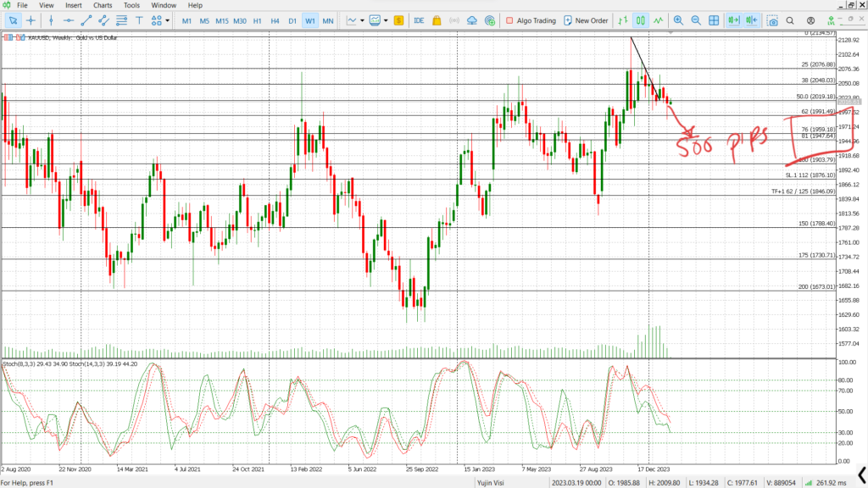Select the W1 weekly timeframe

click(310, 20)
